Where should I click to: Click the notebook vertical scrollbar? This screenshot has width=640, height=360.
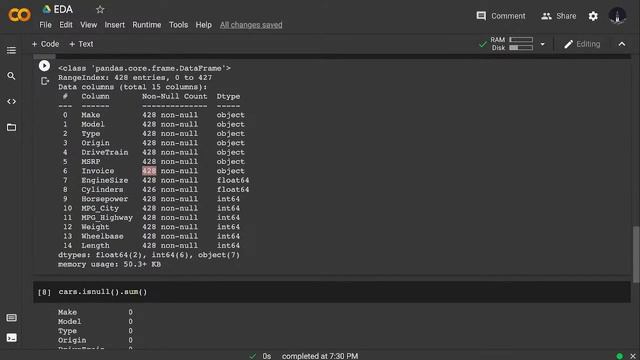(636, 254)
